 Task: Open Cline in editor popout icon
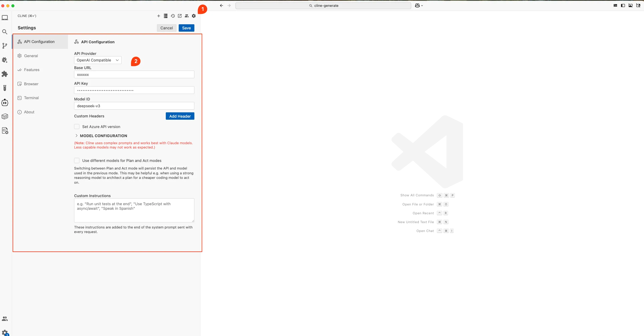click(x=180, y=16)
